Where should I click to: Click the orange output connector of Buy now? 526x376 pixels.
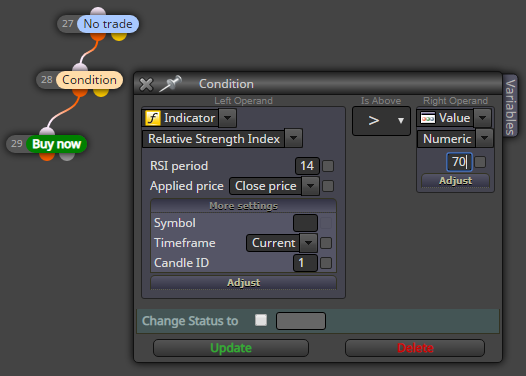coord(47,156)
